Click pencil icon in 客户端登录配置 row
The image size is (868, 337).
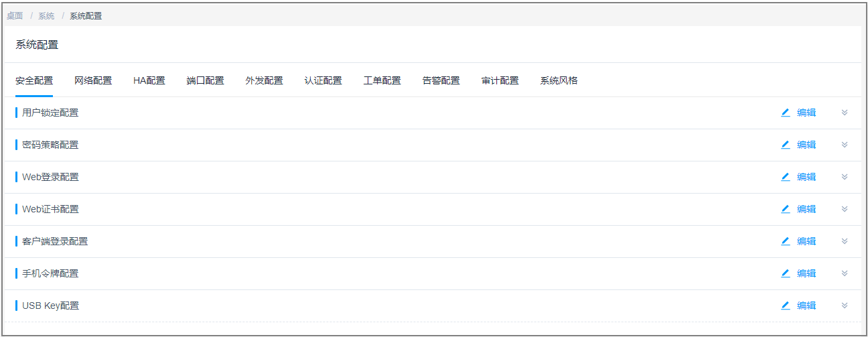786,241
